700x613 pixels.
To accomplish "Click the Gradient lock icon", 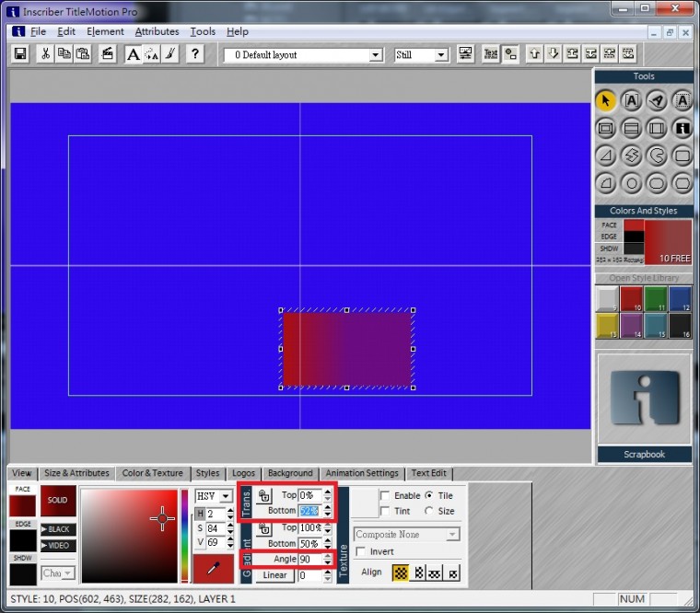I will click(264, 528).
